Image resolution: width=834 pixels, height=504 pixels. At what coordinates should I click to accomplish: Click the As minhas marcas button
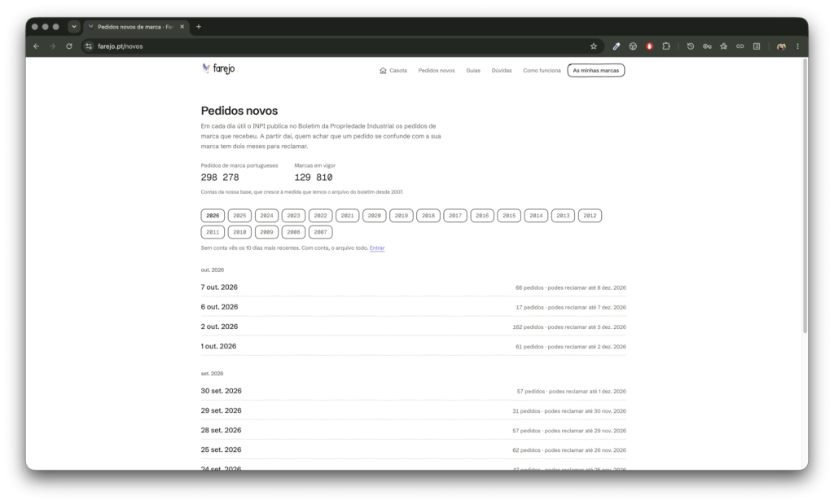click(x=595, y=70)
